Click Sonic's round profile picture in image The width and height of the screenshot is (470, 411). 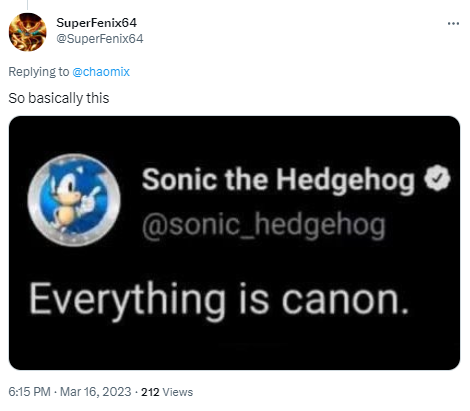coord(74,200)
